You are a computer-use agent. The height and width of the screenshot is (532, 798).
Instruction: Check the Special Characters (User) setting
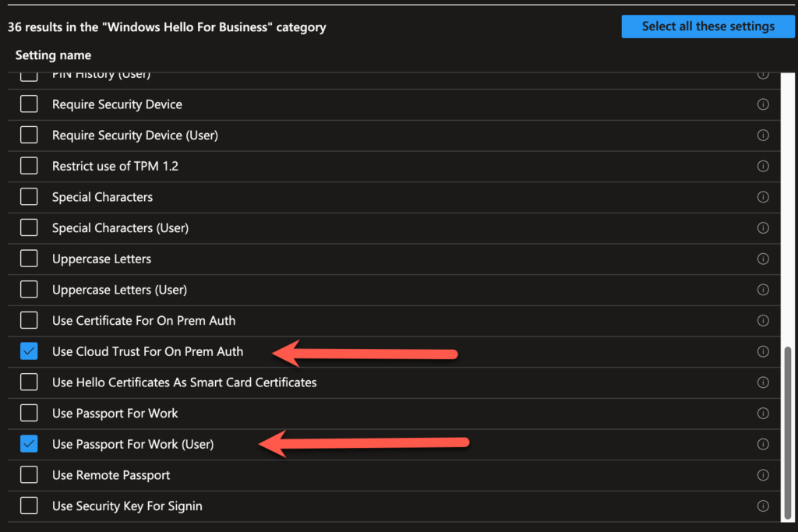tap(28, 227)
